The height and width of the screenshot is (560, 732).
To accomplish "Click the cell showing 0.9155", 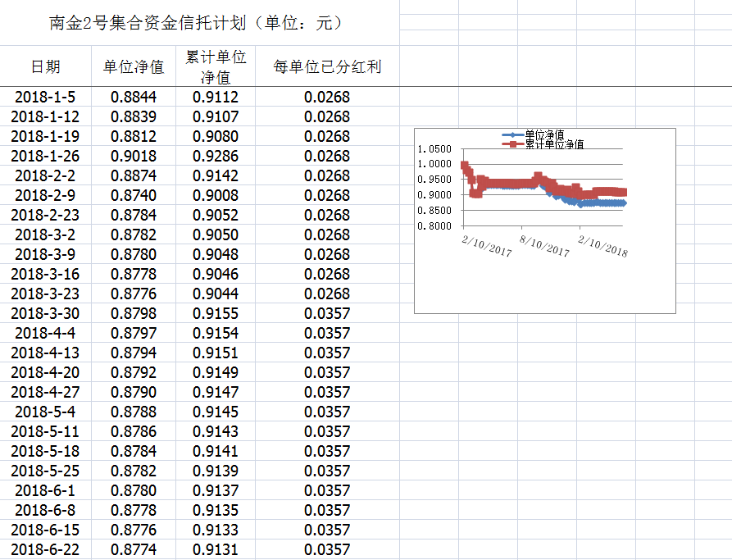I will click(216, 313).
